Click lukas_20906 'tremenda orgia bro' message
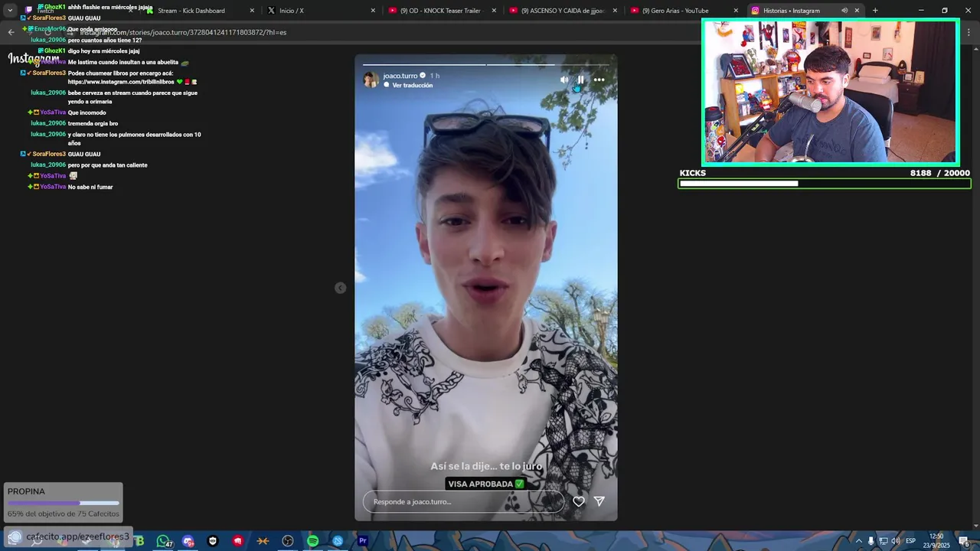Image resolution: width=980 pixels, height=551 pixels. point(74,123)
